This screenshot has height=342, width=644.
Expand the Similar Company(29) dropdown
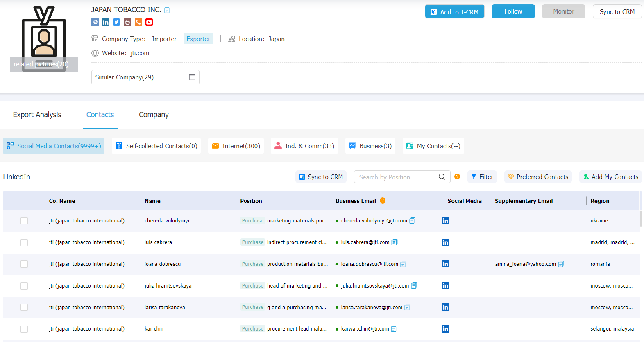pyautogui.click(x=145, y=77)
